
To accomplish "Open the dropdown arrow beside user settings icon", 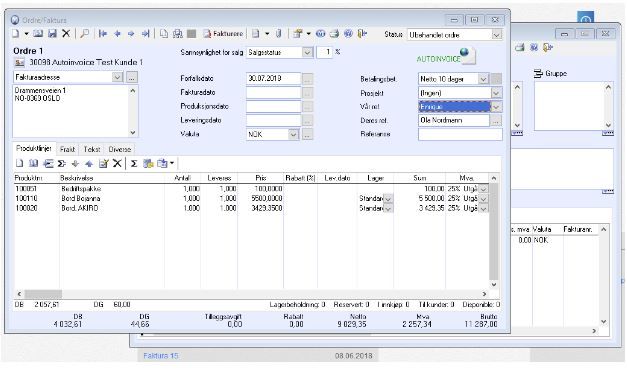I will (x=308, y=34).
